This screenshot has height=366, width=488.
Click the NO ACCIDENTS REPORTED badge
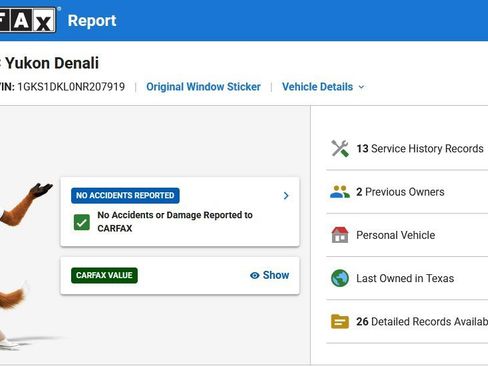click(x=125, y=195)
